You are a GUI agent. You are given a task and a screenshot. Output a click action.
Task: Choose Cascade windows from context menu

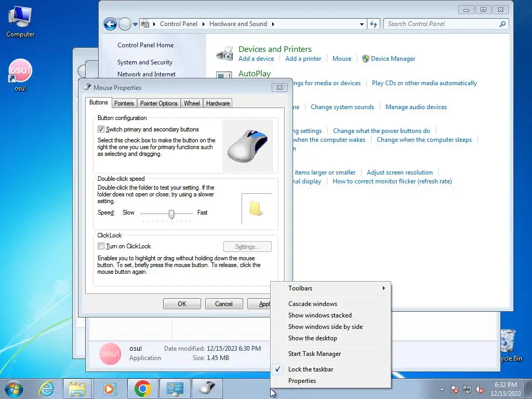[x=331, y=303]
